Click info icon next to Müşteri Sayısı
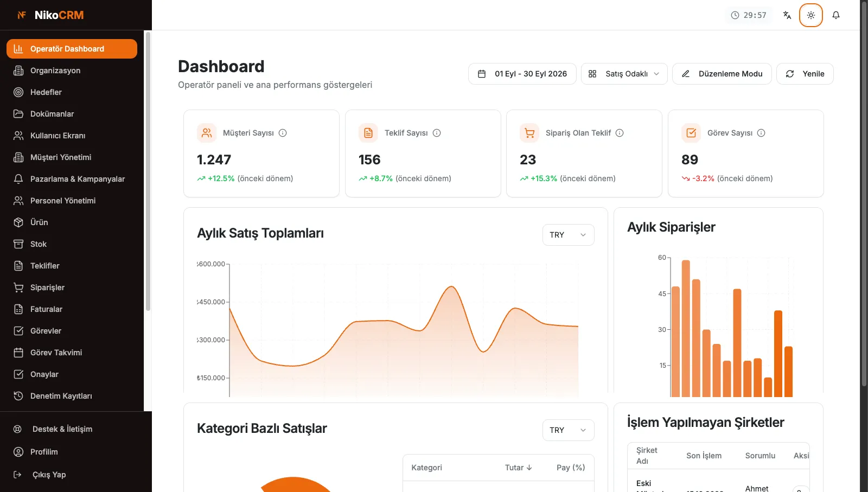 pyautogui.click(x=283, y=133)
